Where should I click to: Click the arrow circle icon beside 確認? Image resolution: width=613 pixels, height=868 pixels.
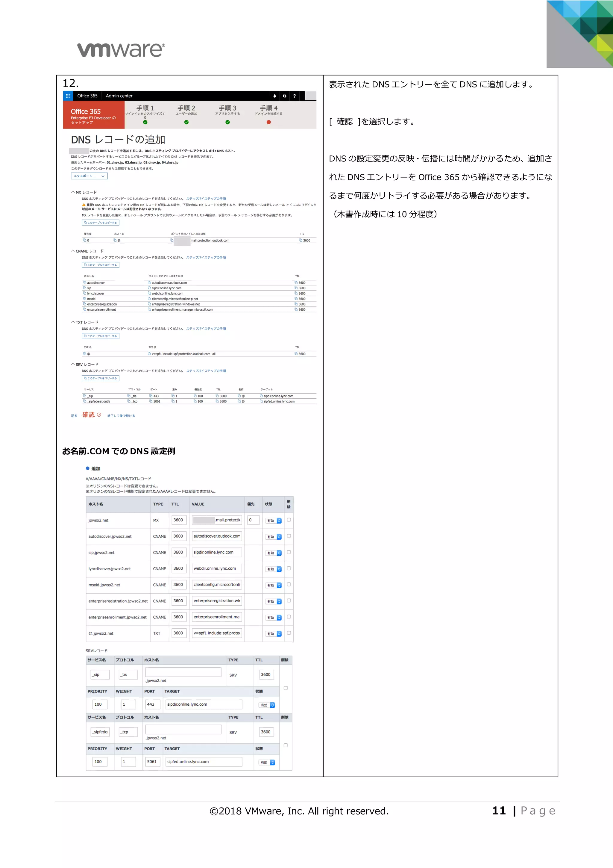99,415
